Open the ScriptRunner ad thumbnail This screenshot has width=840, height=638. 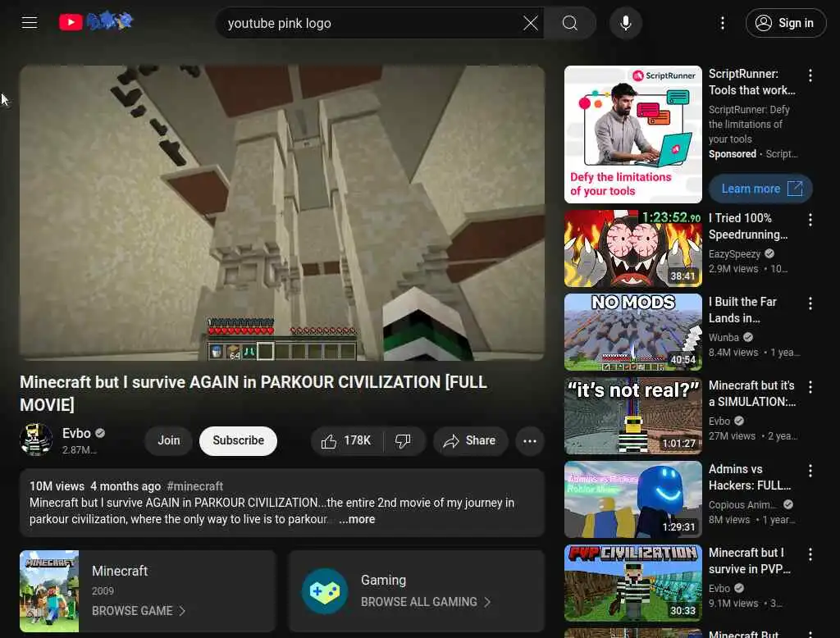pyautogui.click(x=632, y=134)
